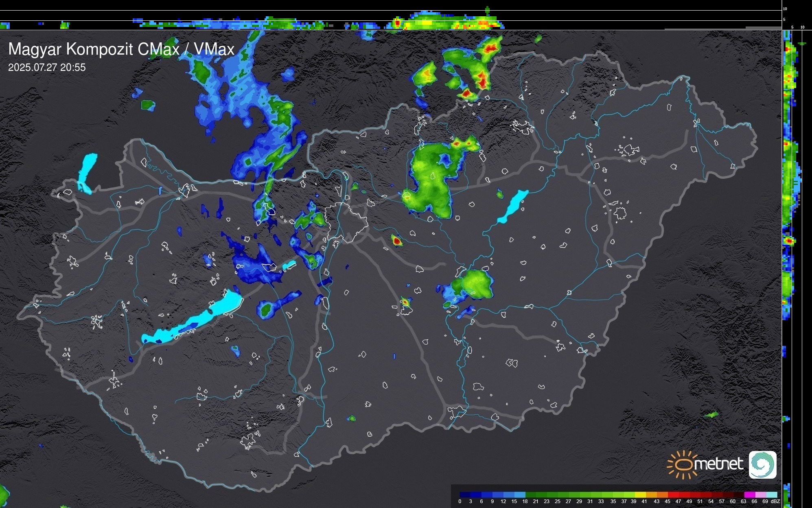812x508 pixels.
Task: Click the Magyar Kompozit CMax / VMax title
Action: [121, 49]
